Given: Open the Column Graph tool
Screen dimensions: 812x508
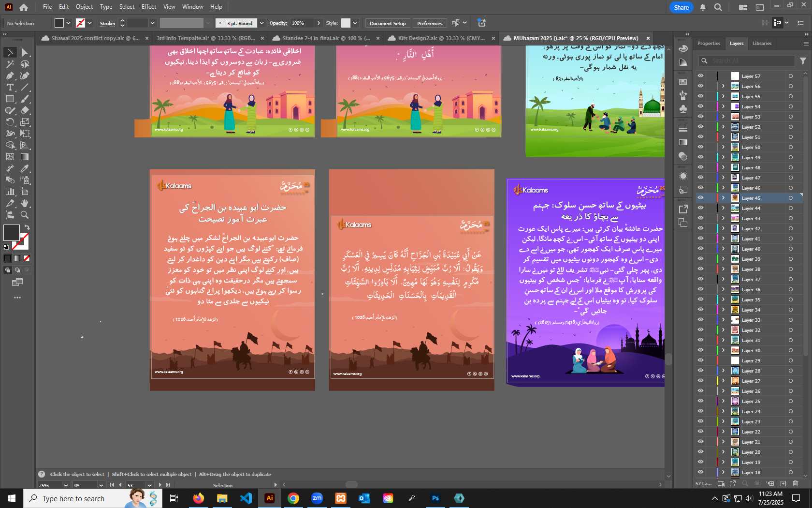Looking at the screenshot, I should tap(10, 192).
